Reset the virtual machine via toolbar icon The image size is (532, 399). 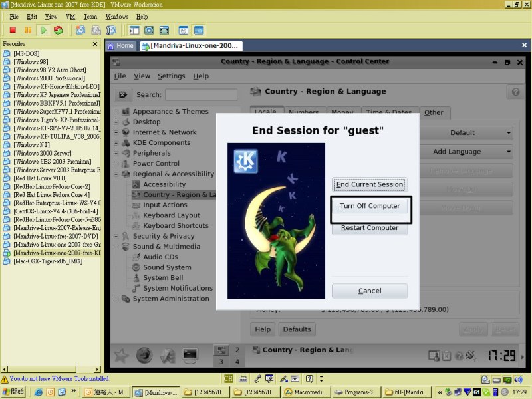[x=59, y=30]
